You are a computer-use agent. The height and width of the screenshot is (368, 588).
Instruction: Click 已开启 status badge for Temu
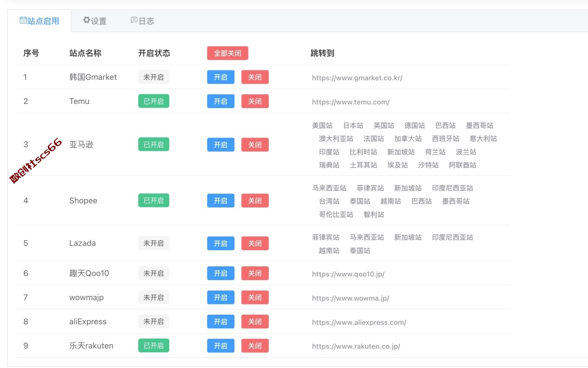pos(153,101)
